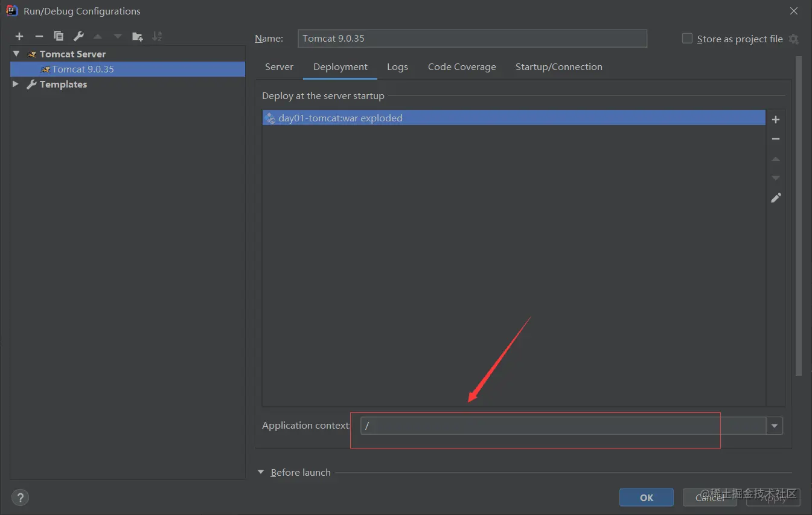Create new folder for configurations

tap(138, 36)
